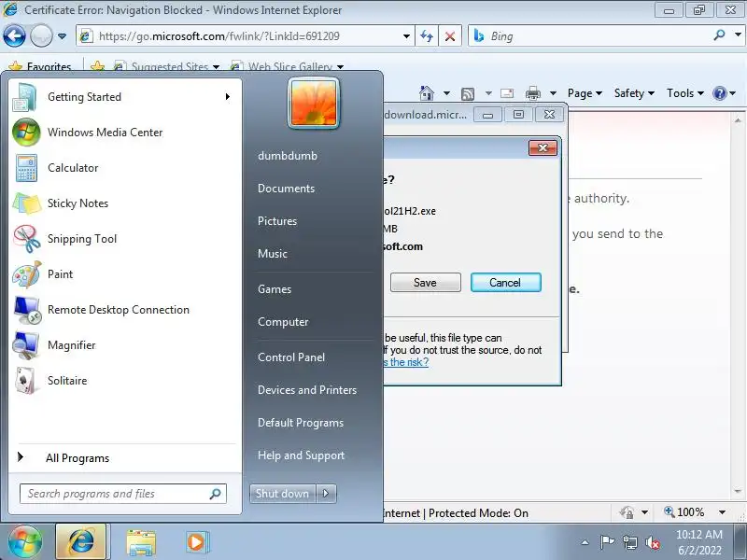Click the Add to Favorites Bar icon
Screen dimensions: 747x560
pos(97,66)
